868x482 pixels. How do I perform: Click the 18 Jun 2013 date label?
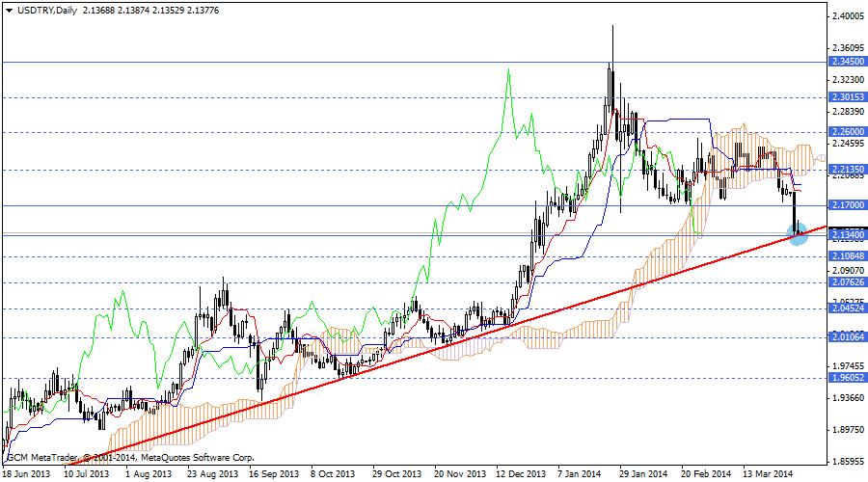click(x=26, y=474)
